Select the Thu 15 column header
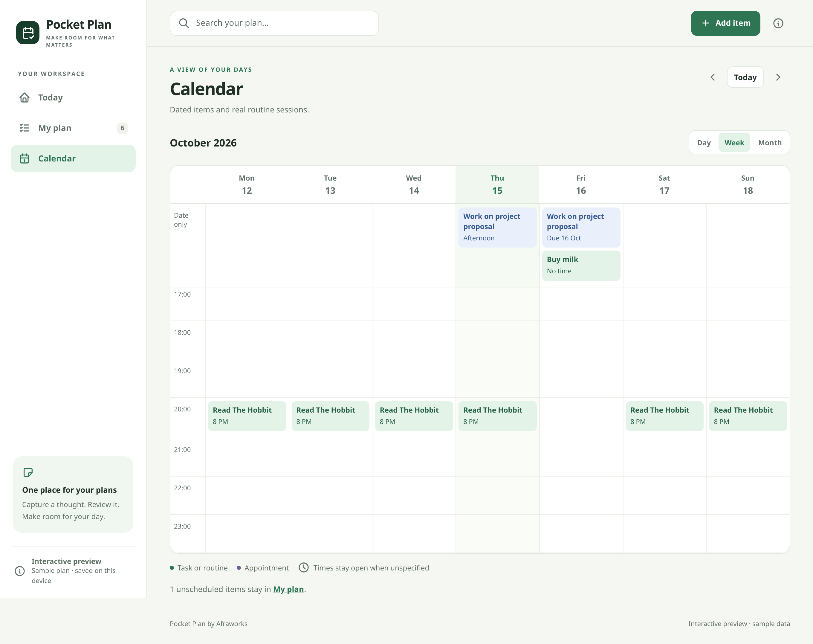Screen dimensions: 813x644 click(x=497, y=185)
